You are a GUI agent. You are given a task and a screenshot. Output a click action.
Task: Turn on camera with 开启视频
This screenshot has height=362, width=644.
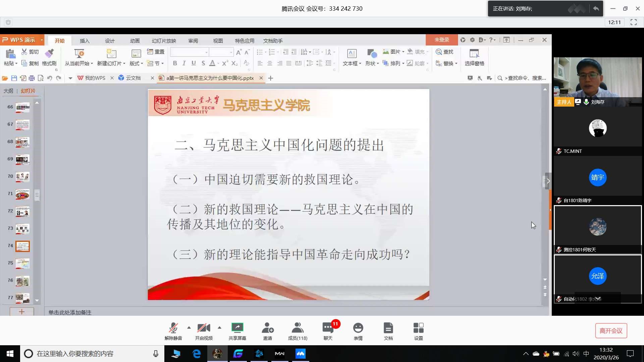(204, 328)
